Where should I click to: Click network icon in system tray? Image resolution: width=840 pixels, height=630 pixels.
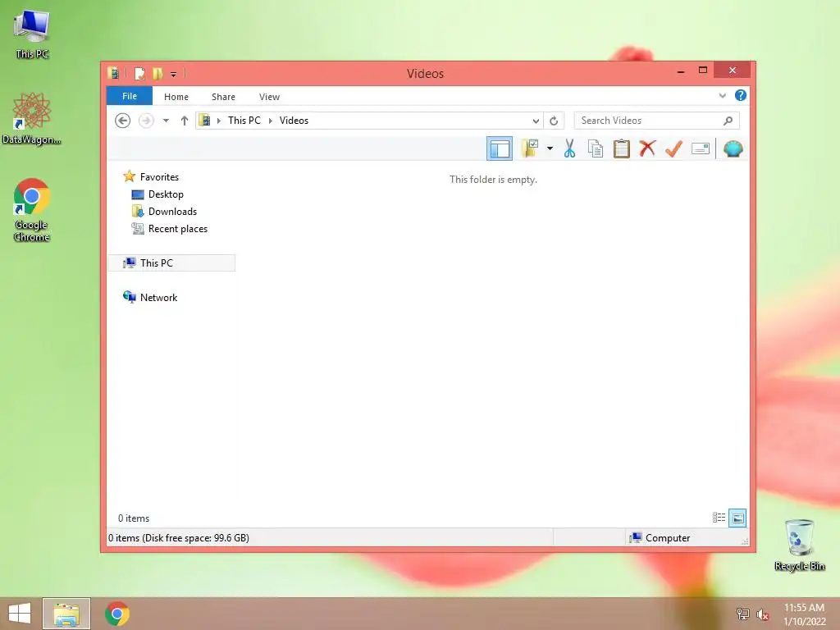[x=742, y=614]
